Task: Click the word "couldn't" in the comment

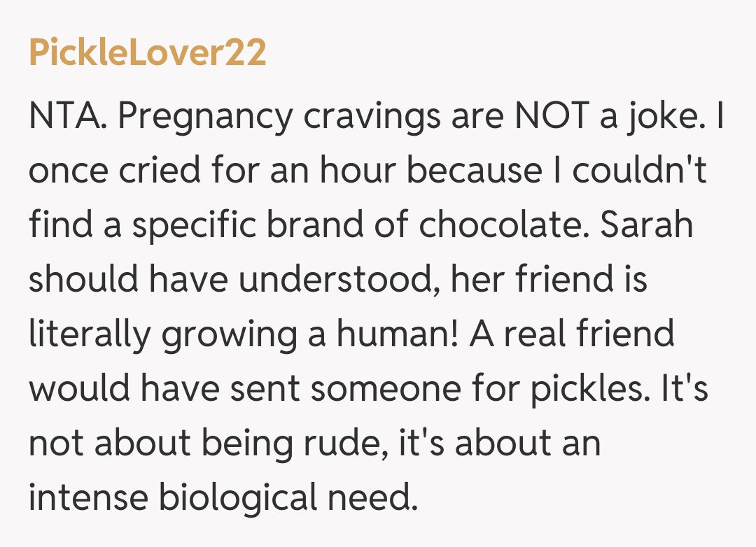Action: pos(640,171)
